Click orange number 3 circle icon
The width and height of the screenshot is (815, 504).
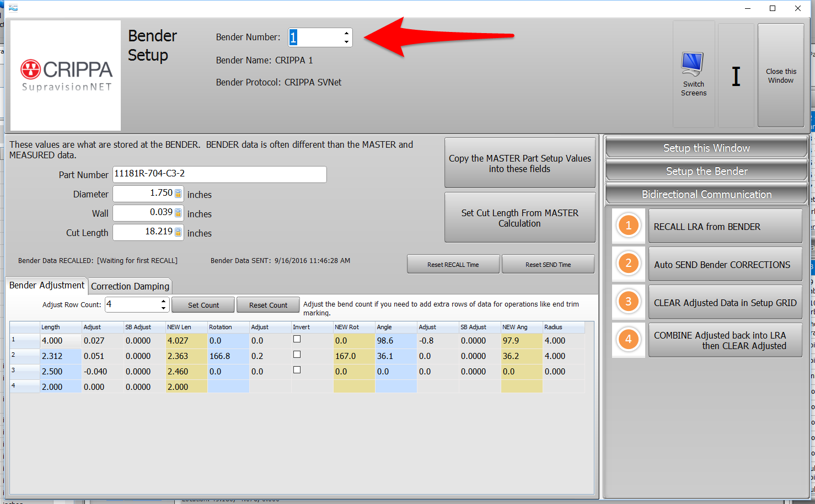pyautogui.click(x=628, y=302)
